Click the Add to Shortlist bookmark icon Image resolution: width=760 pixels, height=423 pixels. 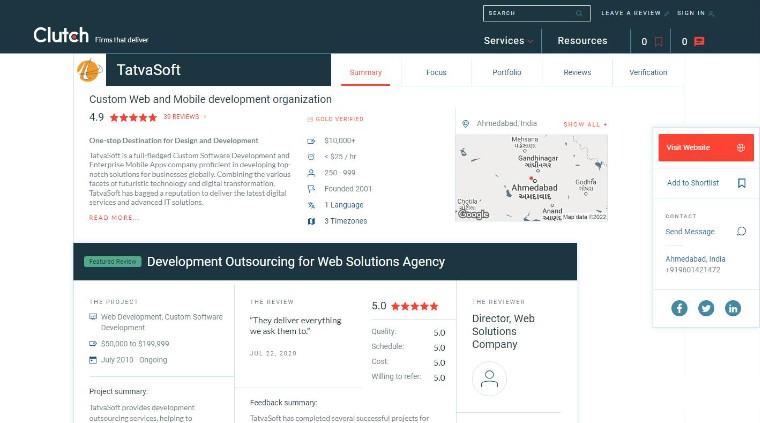[742, 183]
